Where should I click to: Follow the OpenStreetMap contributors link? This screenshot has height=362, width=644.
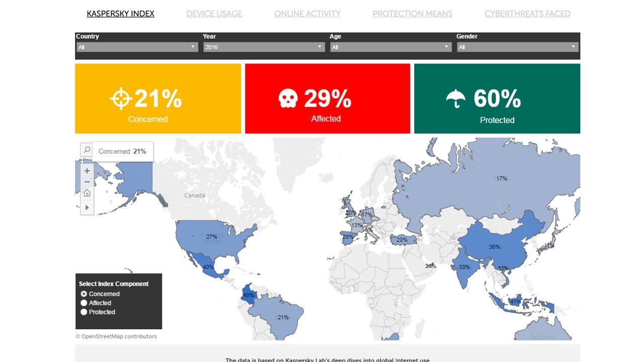(116, 336)
